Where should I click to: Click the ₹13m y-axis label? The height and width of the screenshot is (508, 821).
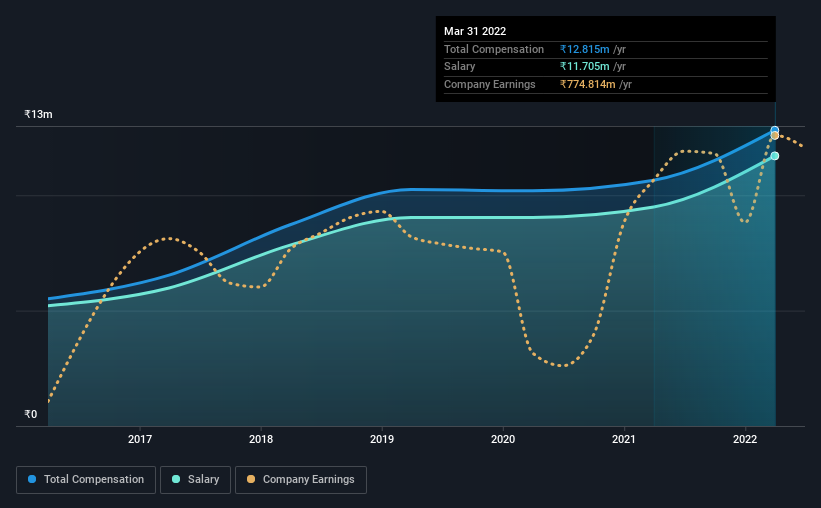(38, 114)
